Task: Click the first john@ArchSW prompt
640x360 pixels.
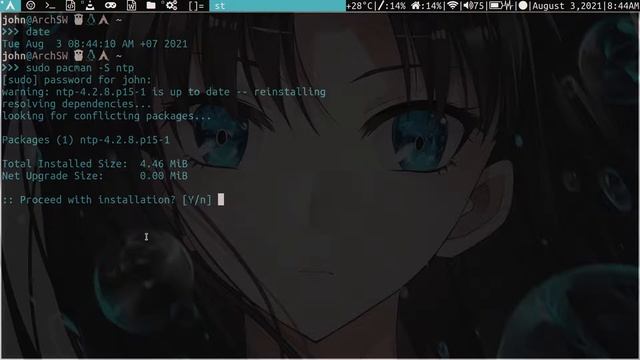Action: [x=35, y=20]
